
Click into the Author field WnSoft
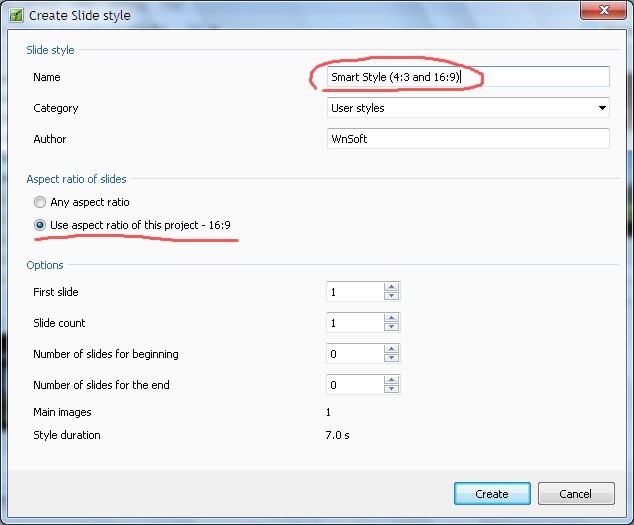click(x=468, y=139)
